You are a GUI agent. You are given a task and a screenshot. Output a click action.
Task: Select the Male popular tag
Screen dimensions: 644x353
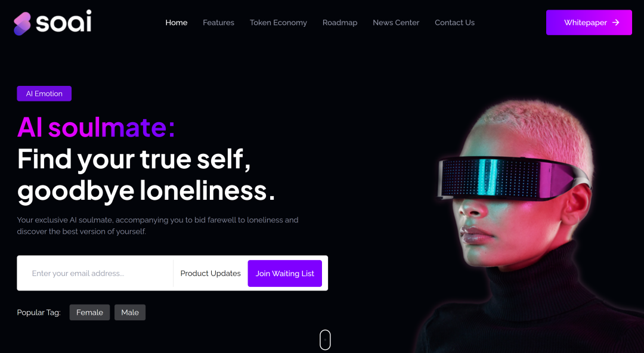tap(130, 312)
